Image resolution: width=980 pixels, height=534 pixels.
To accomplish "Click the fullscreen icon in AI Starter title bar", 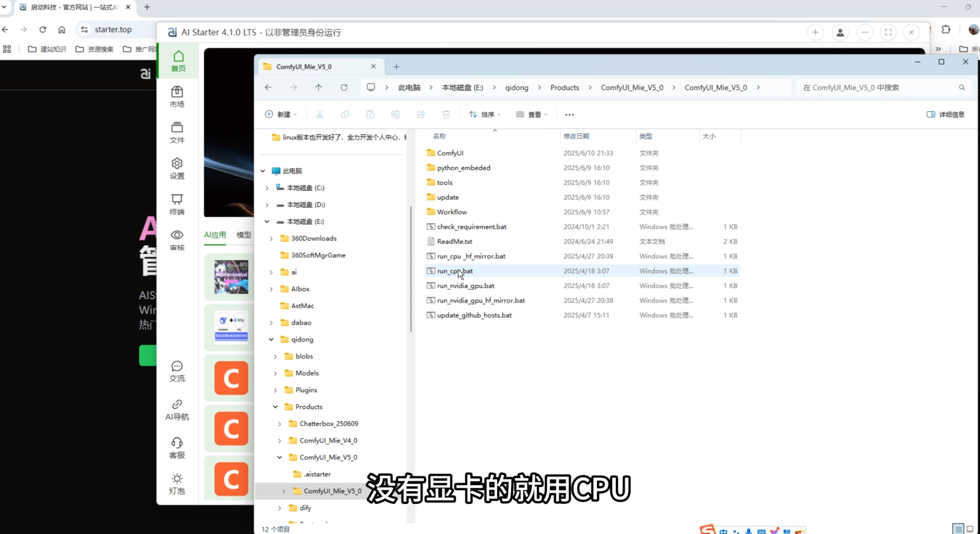I will [x=888, y=32].
